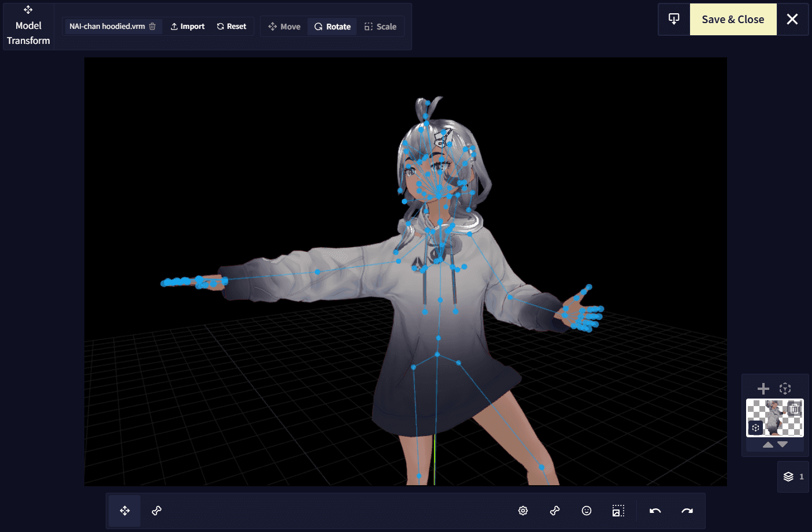812x532 pixels.
Task: Click the NAI-chan hoodied.vrm file name
Action: pos(107,27)
